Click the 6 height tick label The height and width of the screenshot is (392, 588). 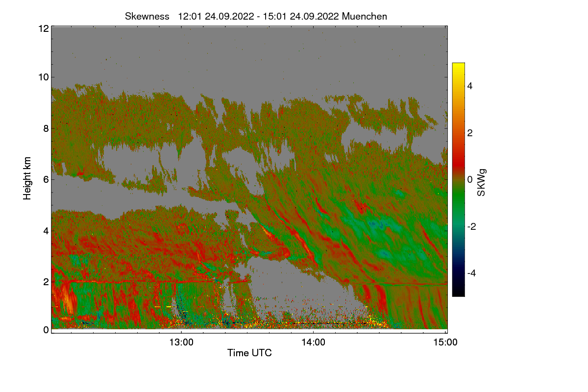(46, 179)
